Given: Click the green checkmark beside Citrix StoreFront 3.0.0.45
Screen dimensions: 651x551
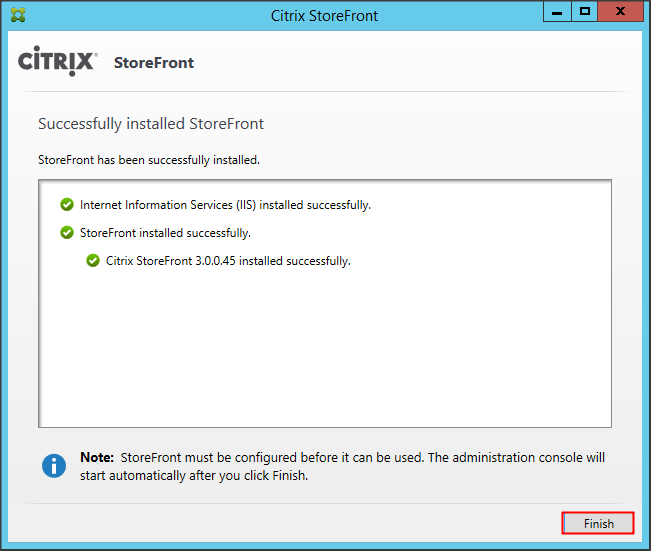Looking at the screenshot, I should click(x=93, y=261).
